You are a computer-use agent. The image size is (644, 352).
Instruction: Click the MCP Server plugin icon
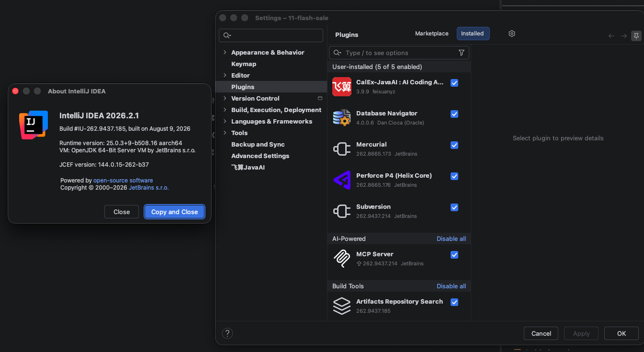pos(342,258)
